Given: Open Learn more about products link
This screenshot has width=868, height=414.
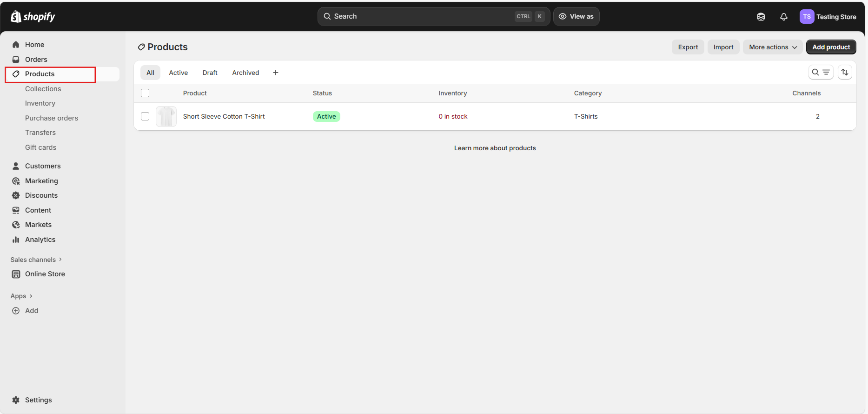Looking at the screenshot, I should coord(495,148).
